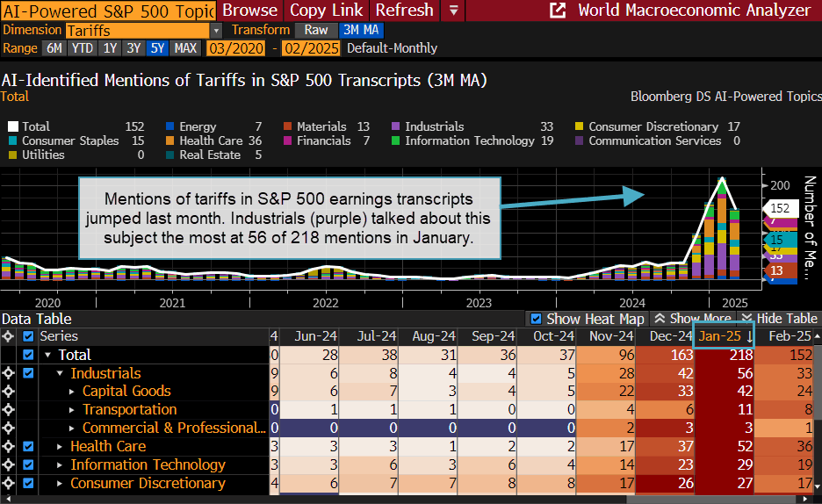Click Browse in the top bar
822x504 pixels.
250,11
